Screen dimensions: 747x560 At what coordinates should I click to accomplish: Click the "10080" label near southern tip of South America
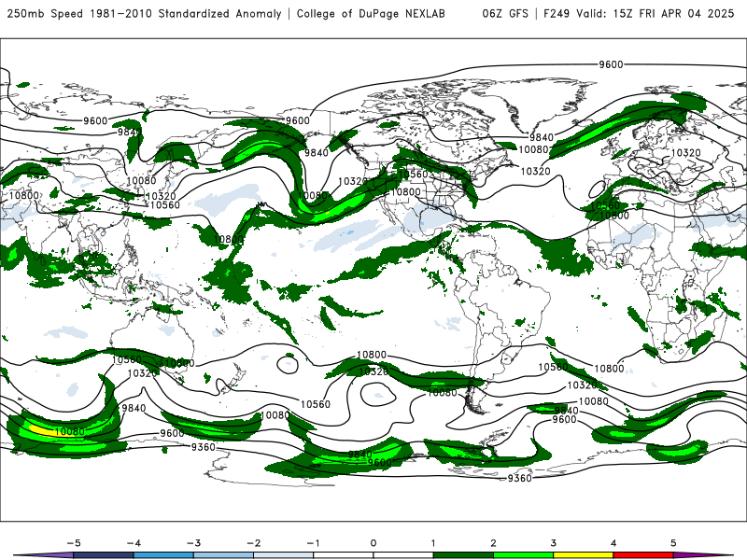click(x=442, y=392)
